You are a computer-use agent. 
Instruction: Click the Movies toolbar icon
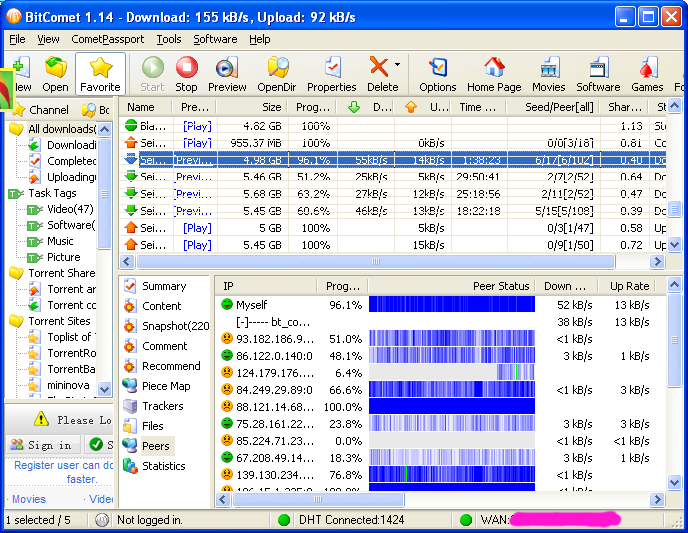[x=548, y=74]
